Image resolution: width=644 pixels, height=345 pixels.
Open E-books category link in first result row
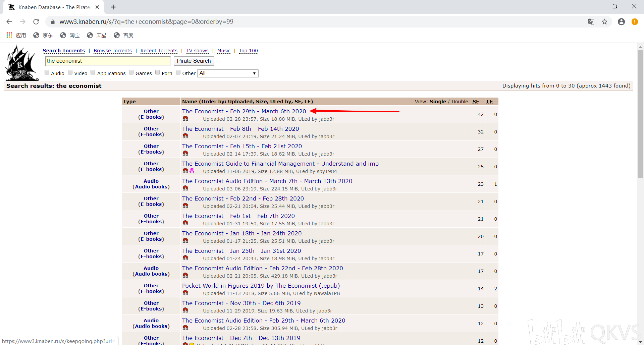pyautogui.click(x=151, y=117)
